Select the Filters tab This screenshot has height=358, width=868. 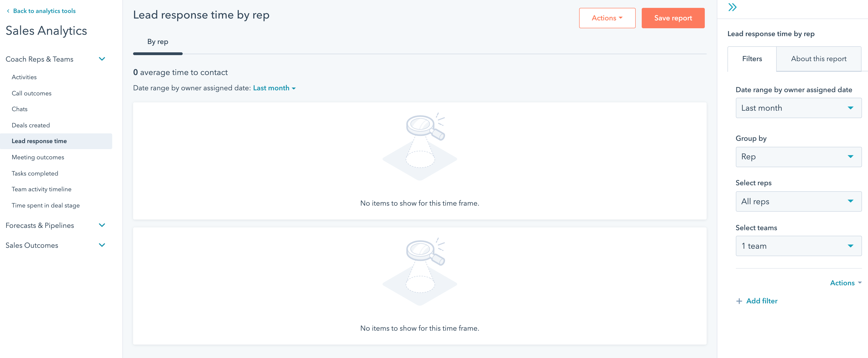point(752,59)
